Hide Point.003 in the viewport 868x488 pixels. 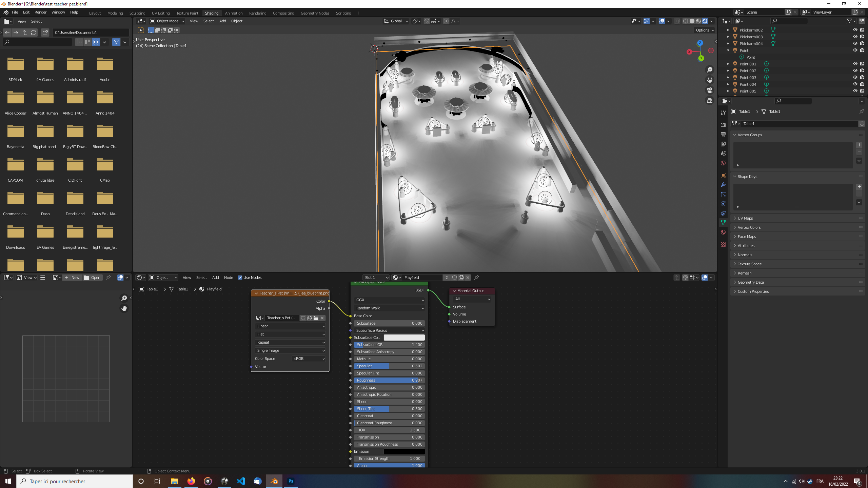tap(855, 77)
